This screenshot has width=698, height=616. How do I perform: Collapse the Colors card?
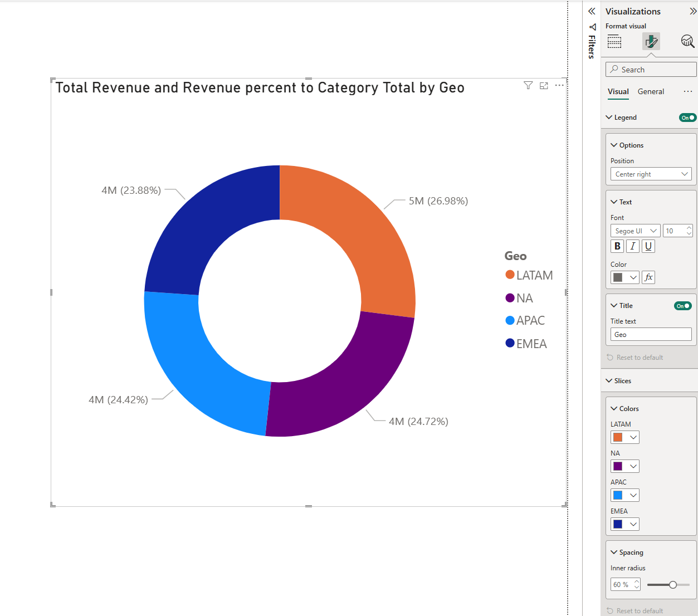[x=614, y=409]
